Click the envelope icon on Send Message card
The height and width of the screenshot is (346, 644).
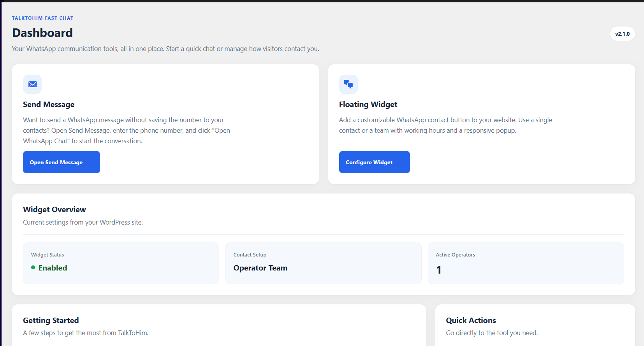point(32,84)
